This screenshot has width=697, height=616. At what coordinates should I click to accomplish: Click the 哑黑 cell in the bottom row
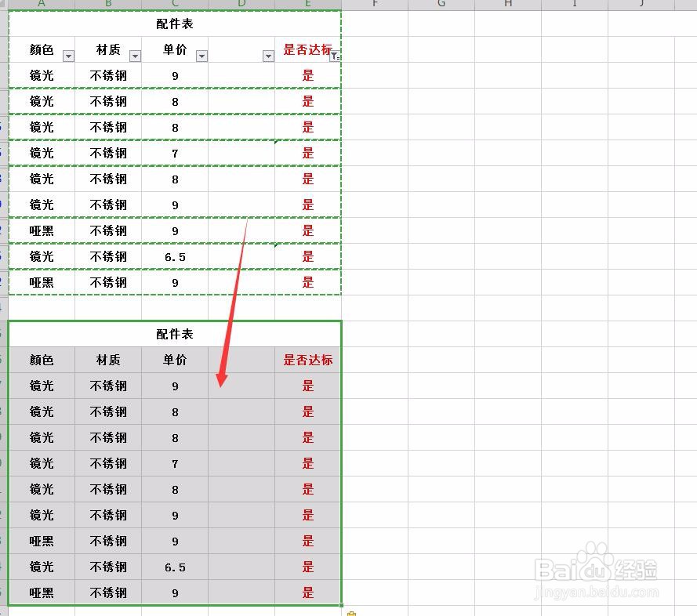[x=42, y=592]
